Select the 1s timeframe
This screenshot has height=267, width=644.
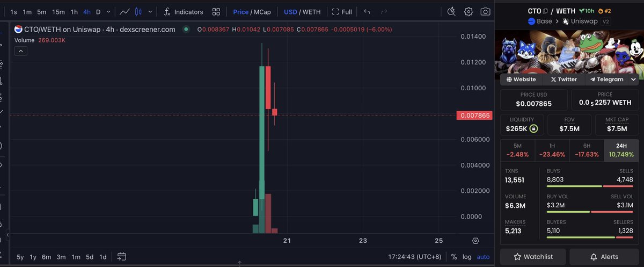pos(13,12)
